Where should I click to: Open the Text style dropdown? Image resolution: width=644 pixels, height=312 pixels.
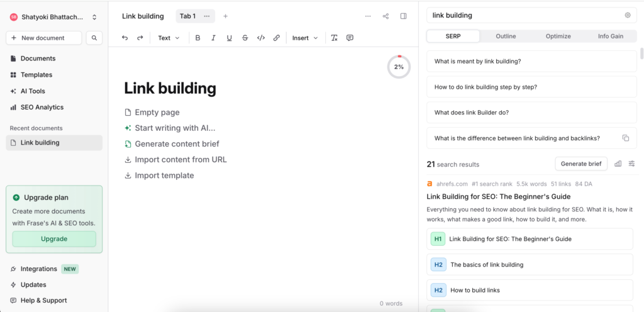tap(169, 38)
